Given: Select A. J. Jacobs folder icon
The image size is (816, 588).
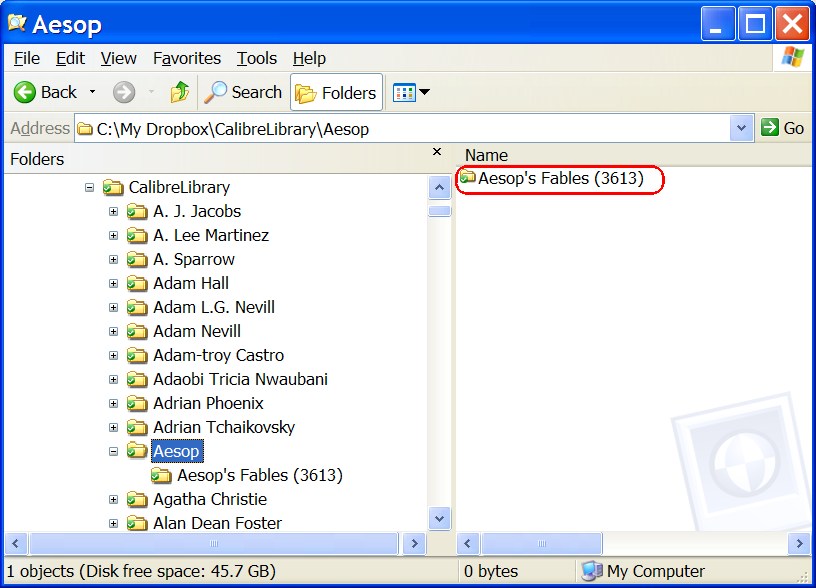Looking at the screenshot, I should 137,211.
